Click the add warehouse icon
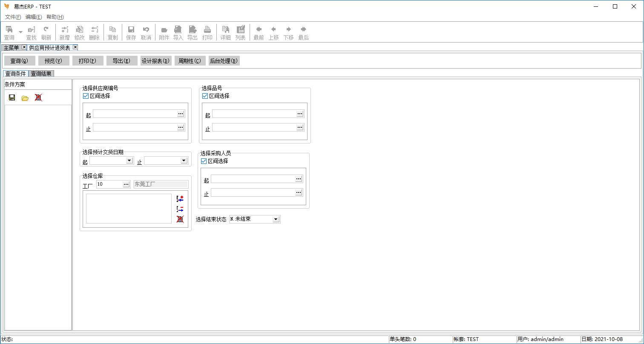Image resolution: width=644 pixels, height=344 pixels. coord(180,199)
